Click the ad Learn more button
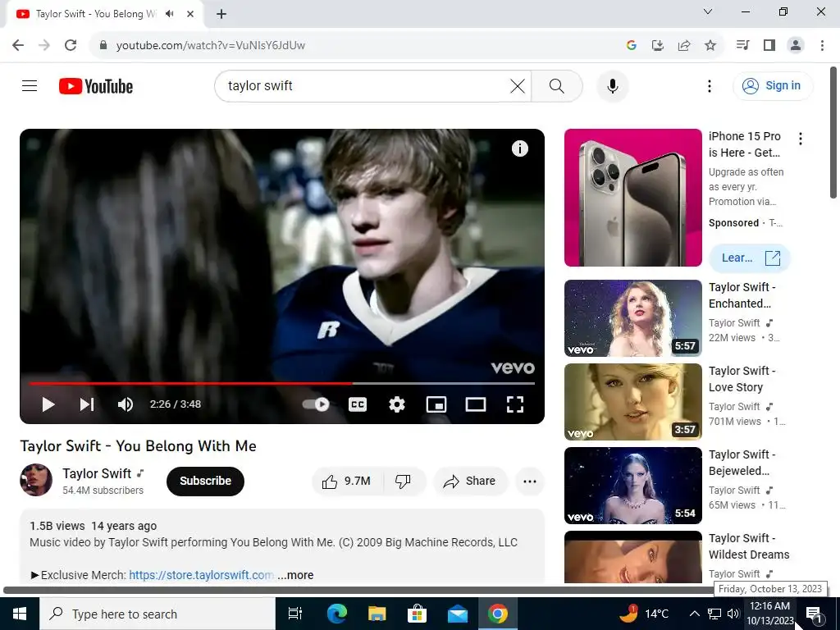The width and height of the screenshot is (840, 630). click(750, 258)
